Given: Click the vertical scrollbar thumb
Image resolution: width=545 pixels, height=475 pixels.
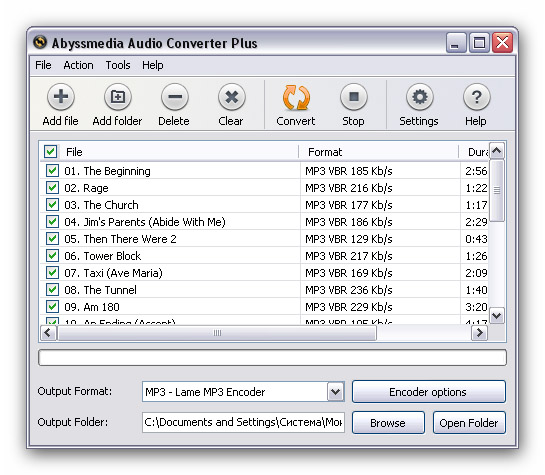Looking at the screenshot, I should [x=497, y=190].
